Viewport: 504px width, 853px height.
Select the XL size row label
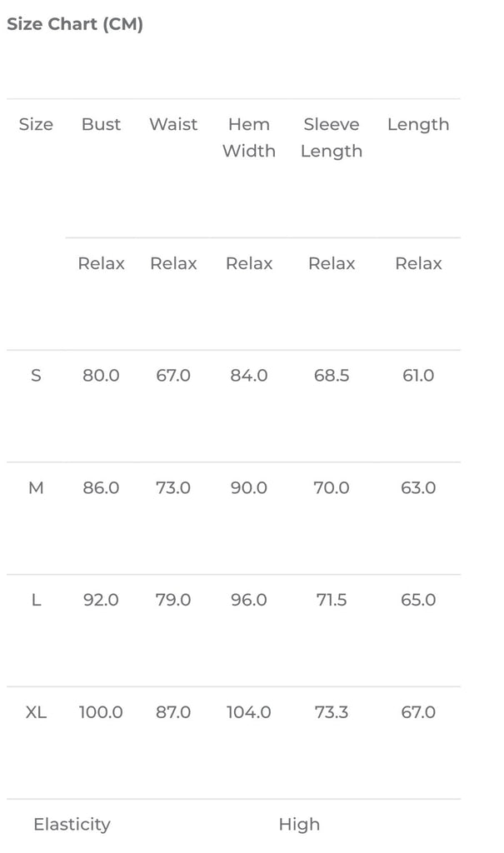point(36,713)
